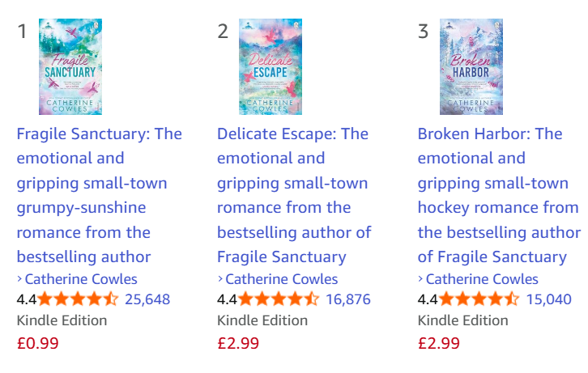
Task: Open the Broken Harbor book cover
Action: click(471, 67)
